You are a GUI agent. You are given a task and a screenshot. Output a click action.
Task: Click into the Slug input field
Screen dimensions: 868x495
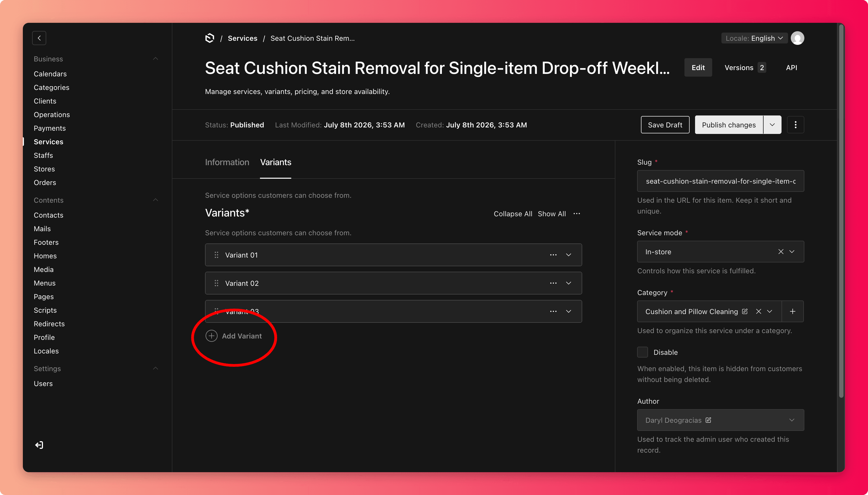pyautogui.click(x=720, y=181)
